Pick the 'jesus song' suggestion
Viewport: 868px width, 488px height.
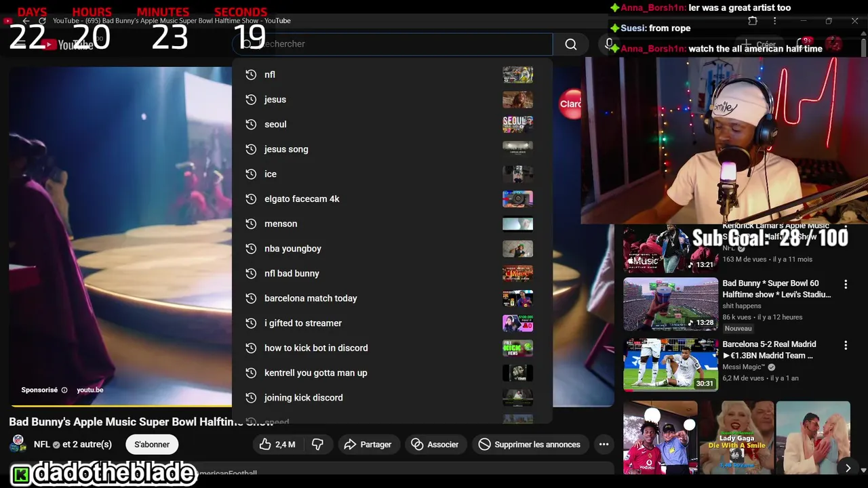[x=392, y=149]
